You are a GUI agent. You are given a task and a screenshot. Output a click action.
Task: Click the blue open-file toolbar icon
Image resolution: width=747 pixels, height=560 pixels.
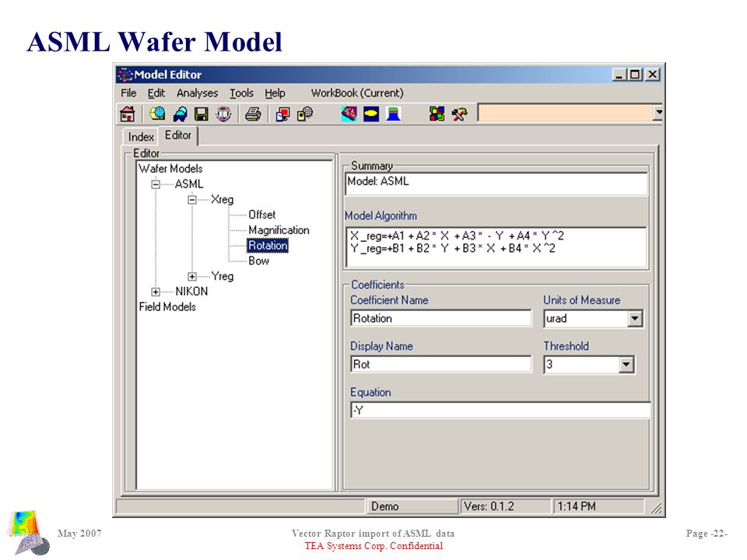coord(180,114)
